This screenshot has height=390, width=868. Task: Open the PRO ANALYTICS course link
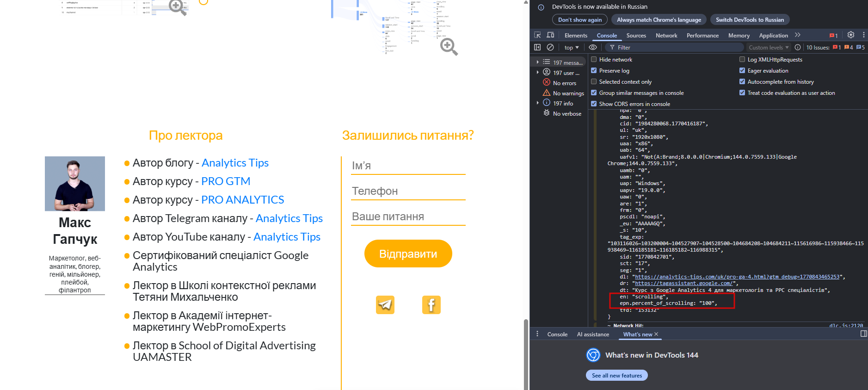243,200
